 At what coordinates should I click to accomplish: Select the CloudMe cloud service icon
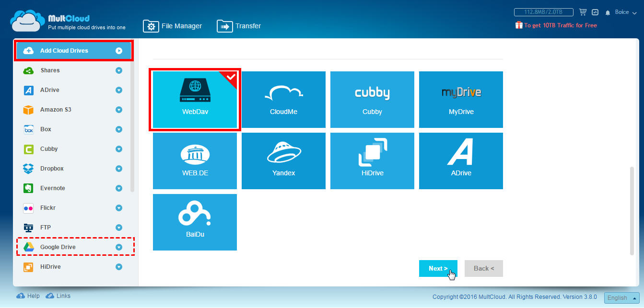(x=283, y=99)
